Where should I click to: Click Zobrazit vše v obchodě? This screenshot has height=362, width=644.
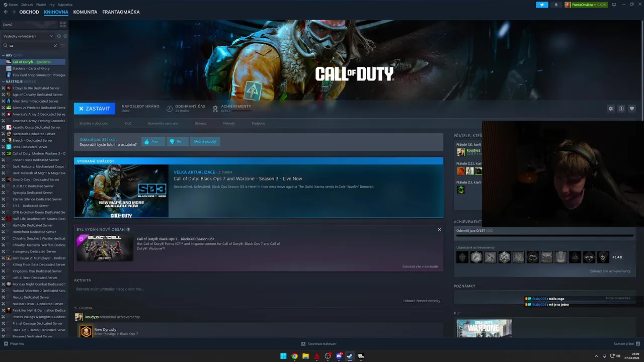(420, 266)
